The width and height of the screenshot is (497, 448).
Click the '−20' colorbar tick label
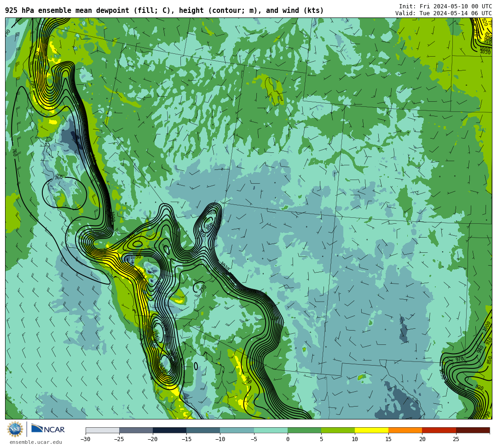click(153, 439)
